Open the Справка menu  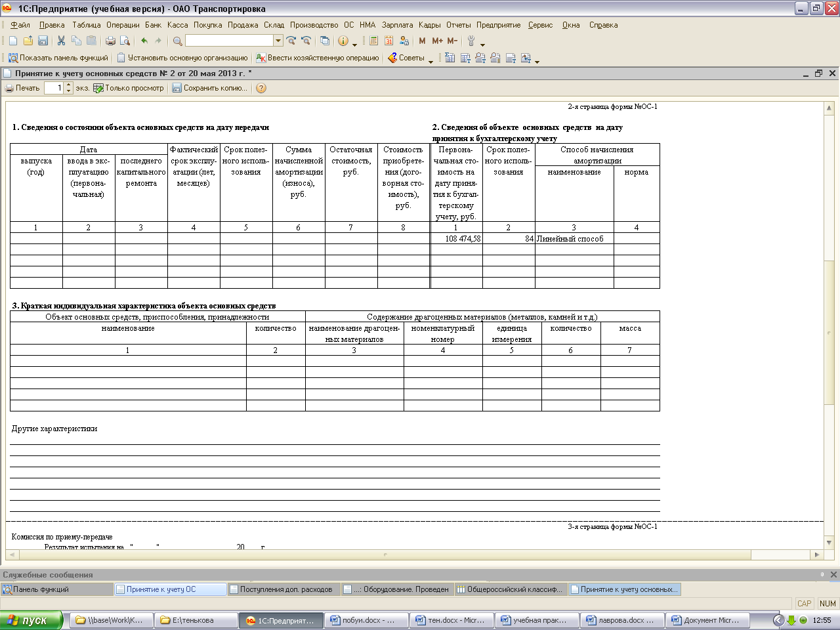603,25
